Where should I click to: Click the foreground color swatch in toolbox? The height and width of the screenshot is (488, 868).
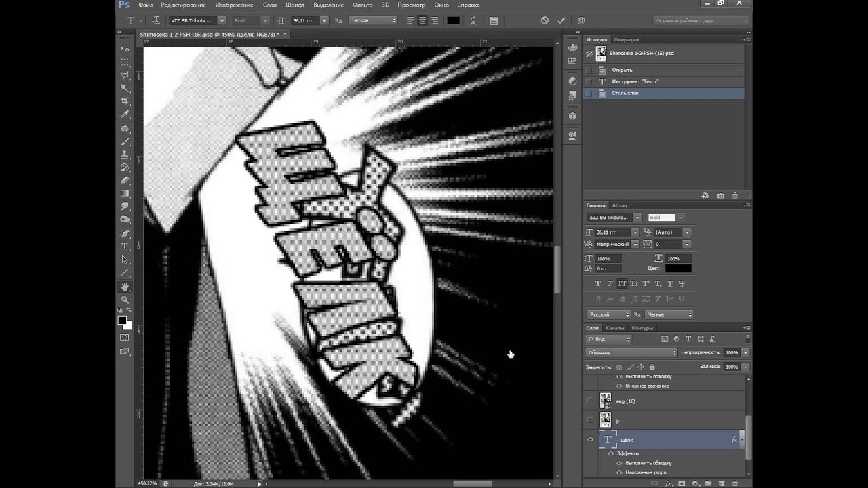[122, 320]
